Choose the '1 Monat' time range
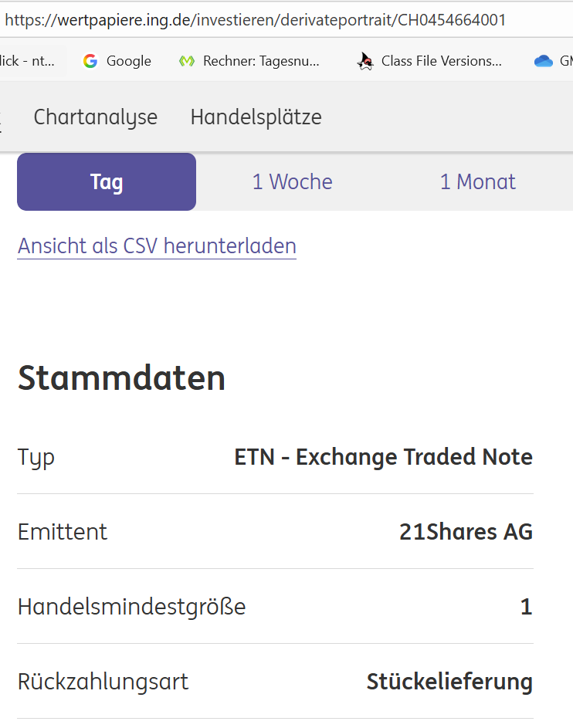Viewport: 573px width, 728px height. pyautogui.click(x=477, y=182)
